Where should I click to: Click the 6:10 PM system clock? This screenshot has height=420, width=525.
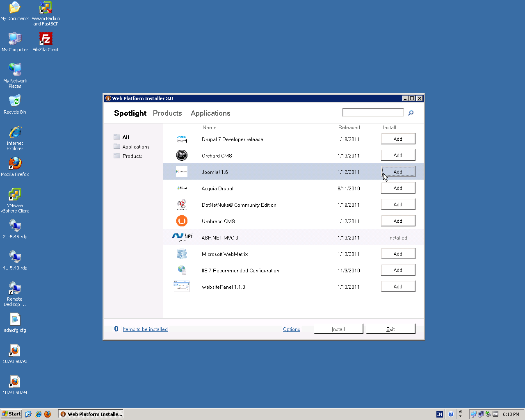[x=511, y=414]
